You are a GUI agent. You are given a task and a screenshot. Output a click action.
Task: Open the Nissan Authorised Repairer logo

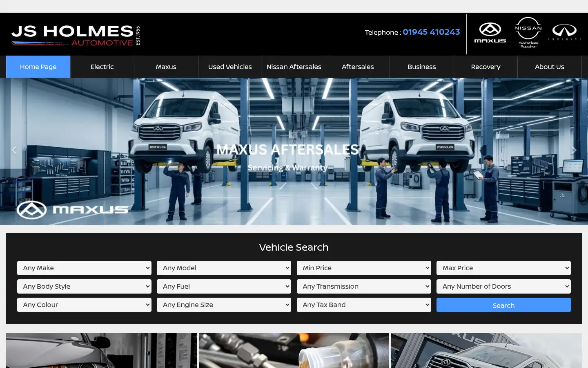click(x=528, y=33)
